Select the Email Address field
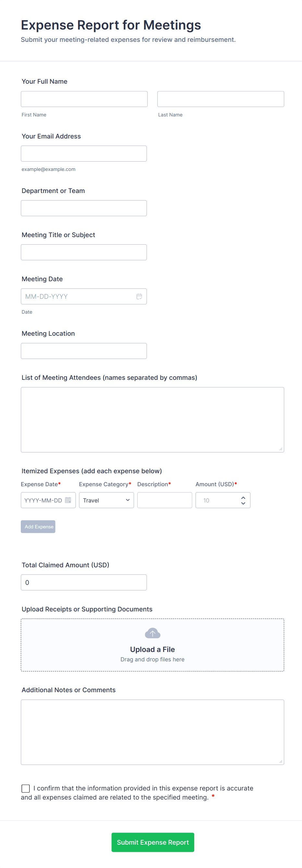The width and height of the screenshot is (302, 868). 84,153
